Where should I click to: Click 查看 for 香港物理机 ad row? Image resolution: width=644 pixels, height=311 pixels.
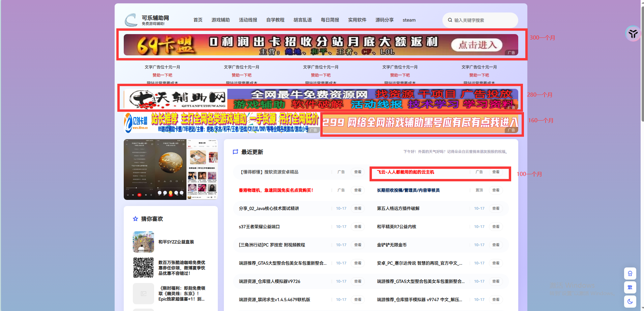[358, 190]
